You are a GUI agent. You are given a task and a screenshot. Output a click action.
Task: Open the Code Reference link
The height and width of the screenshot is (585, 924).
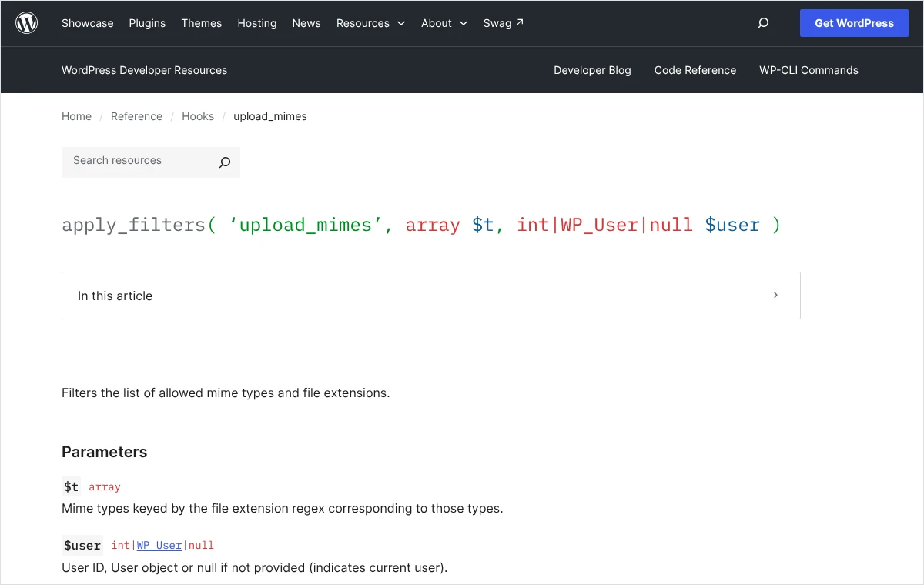point(695,70)
